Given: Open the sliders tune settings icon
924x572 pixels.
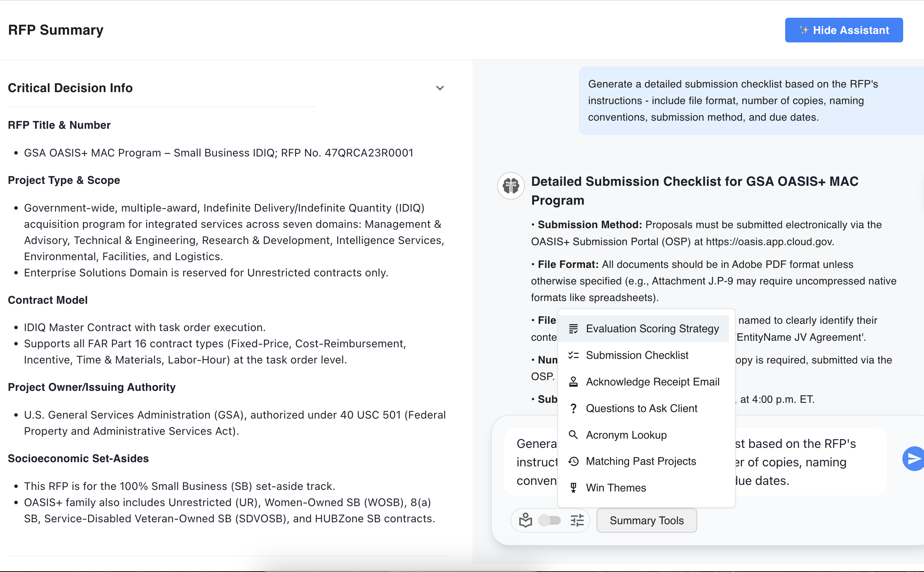Looking at the screenshot, I should coord(577,520).
